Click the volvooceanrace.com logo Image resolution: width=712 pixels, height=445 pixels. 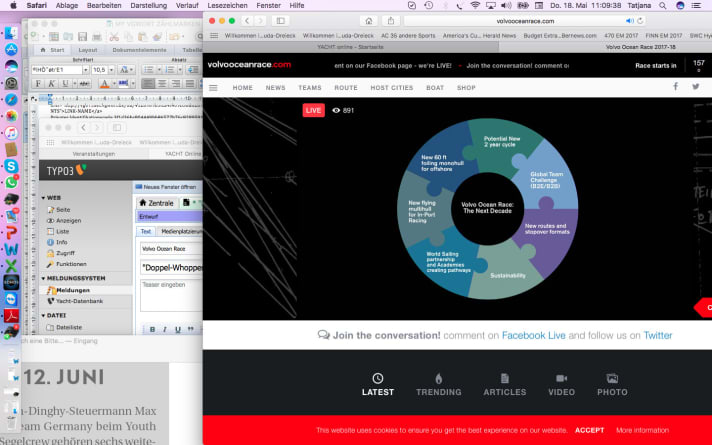(x=249, y=64)
